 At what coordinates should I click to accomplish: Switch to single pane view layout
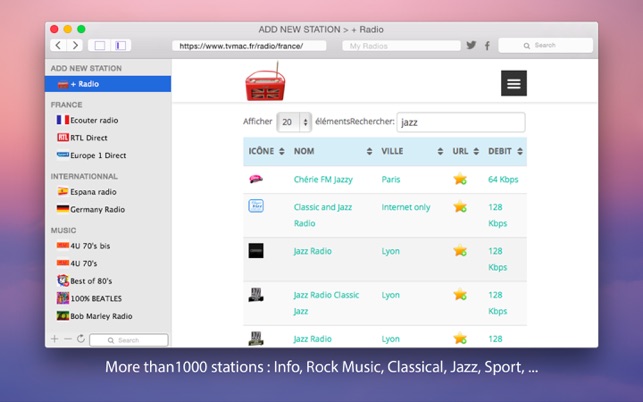(100, 45)
